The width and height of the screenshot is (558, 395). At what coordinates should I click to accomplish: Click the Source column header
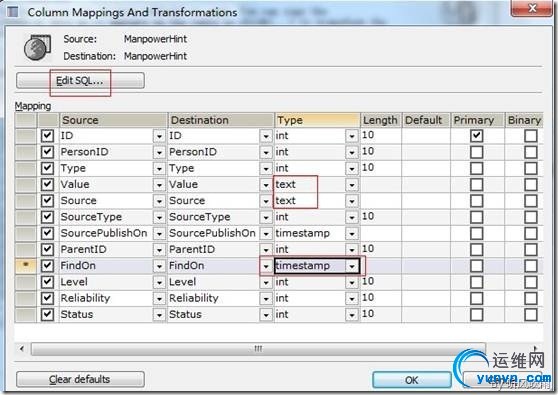(x=113, y=120)
